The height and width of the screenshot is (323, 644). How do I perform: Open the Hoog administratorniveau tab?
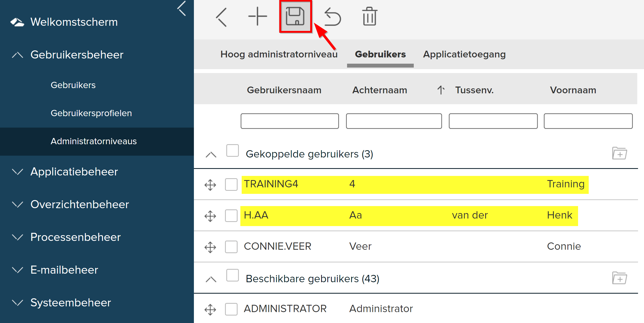(279, 54)
